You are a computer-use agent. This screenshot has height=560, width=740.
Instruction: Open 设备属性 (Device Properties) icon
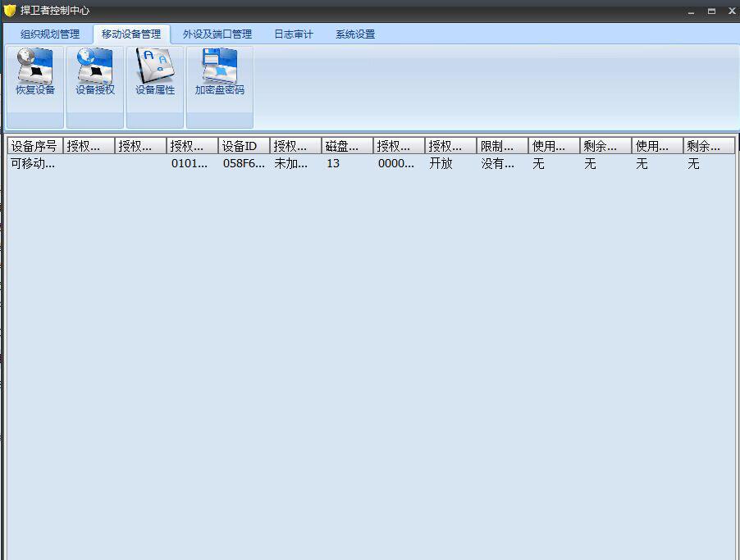(155, 72)
